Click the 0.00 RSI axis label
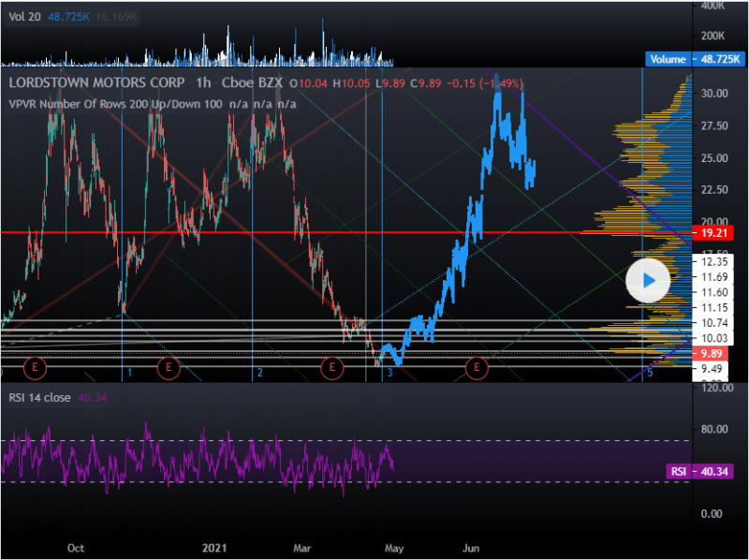The width and height of the screenshot is (749, 560). (712, 514)
